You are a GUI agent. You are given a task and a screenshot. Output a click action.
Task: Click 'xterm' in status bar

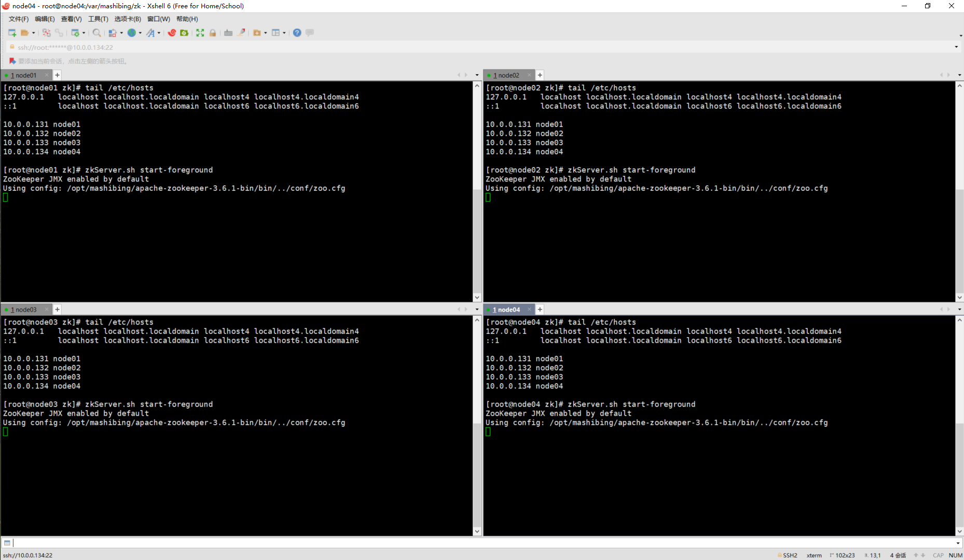click(814, 555)
